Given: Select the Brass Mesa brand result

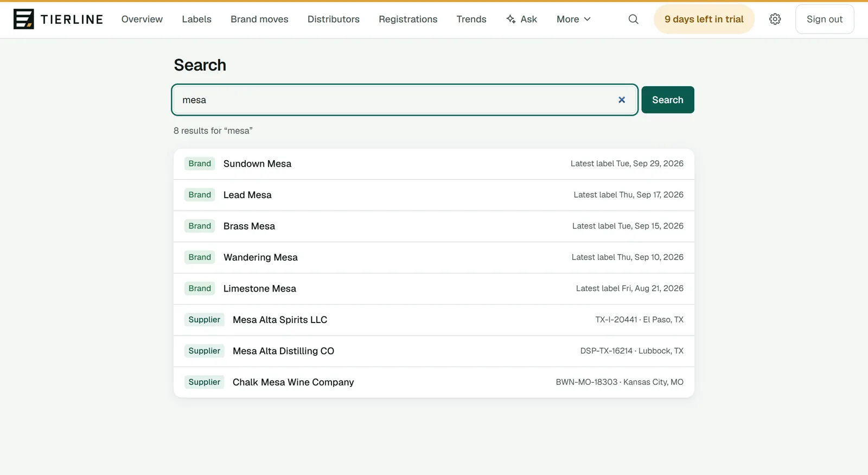Looking at the screenshot, I should click(x=434, y=226).
